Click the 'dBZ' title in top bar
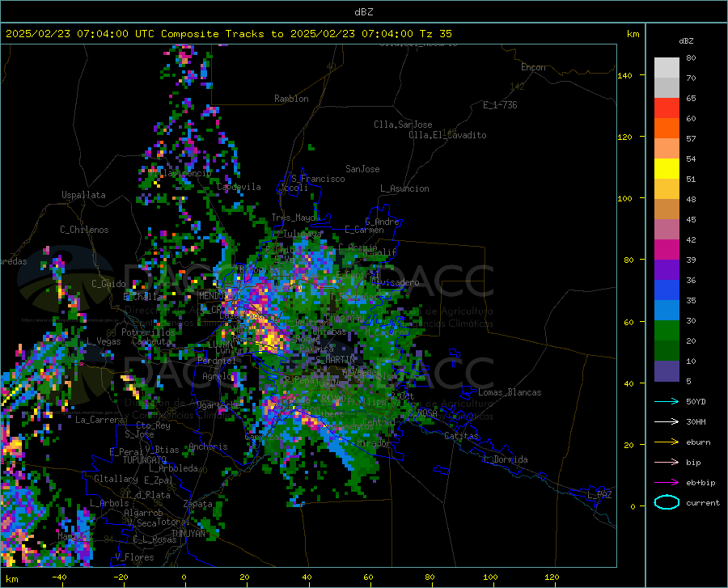 363,12
